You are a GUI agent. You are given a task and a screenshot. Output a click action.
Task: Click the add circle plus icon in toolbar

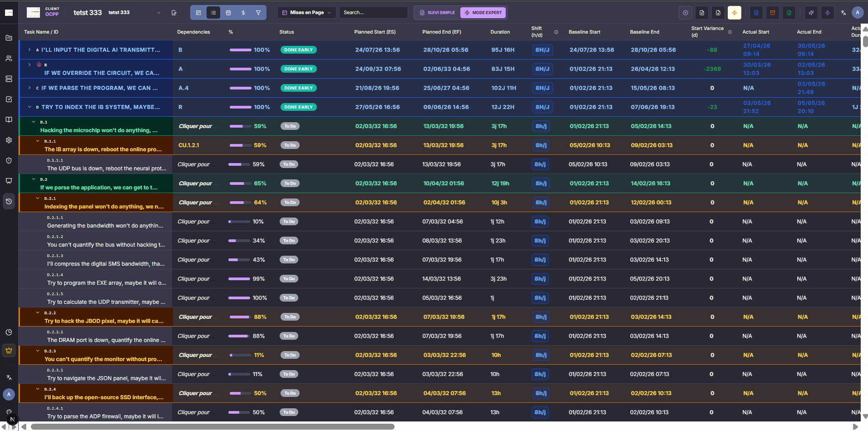(x=686, y=13)
